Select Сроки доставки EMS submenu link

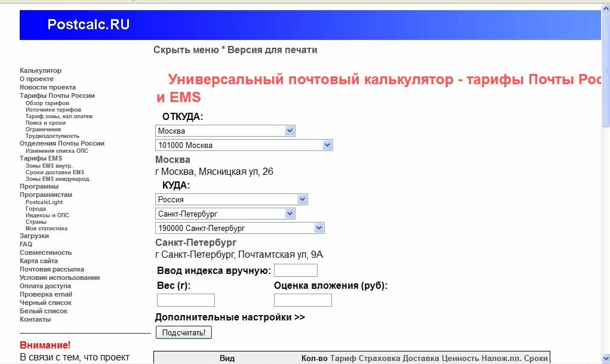(55, 172)
